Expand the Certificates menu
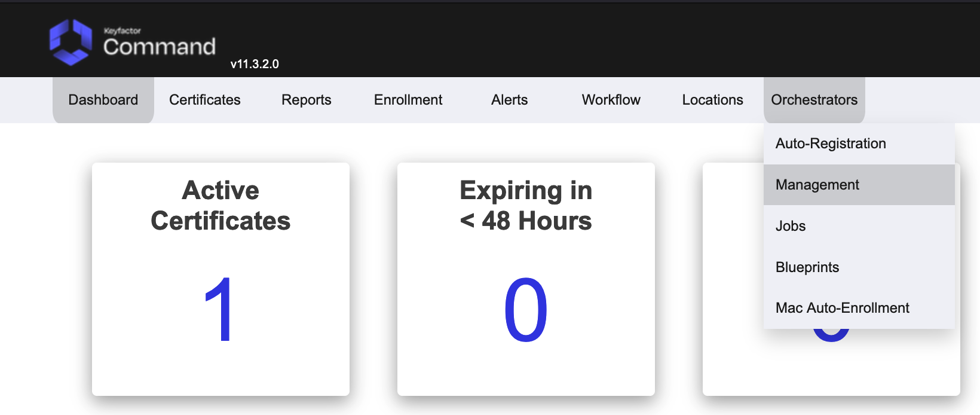 coord(205,100)
